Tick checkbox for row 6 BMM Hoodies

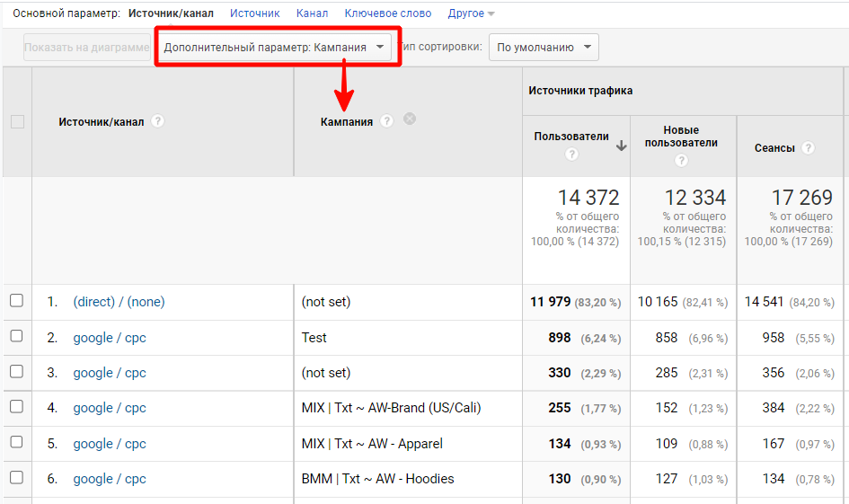[x=17, y=478]
